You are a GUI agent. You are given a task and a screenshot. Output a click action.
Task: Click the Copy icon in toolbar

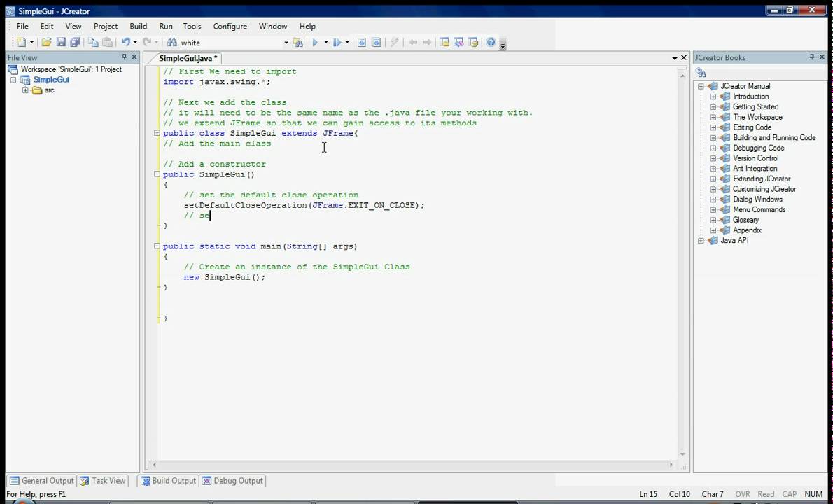(x=93, y=43)
